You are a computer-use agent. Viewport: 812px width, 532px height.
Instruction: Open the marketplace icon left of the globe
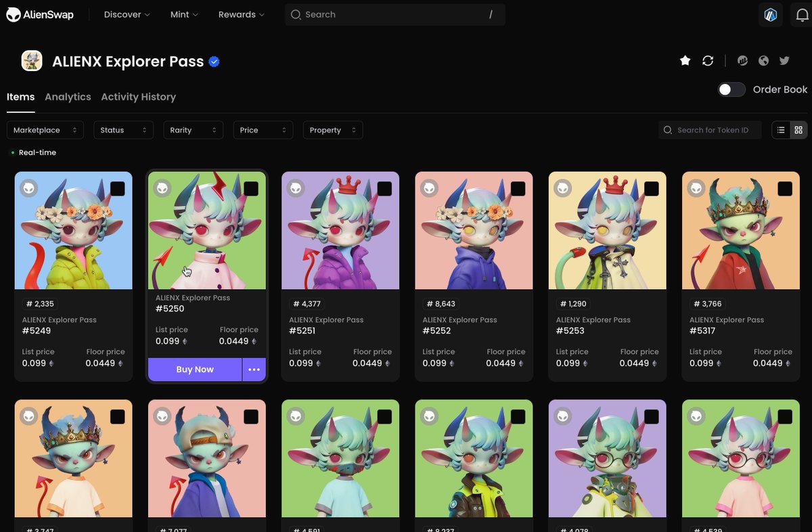(x=742, y=61)
